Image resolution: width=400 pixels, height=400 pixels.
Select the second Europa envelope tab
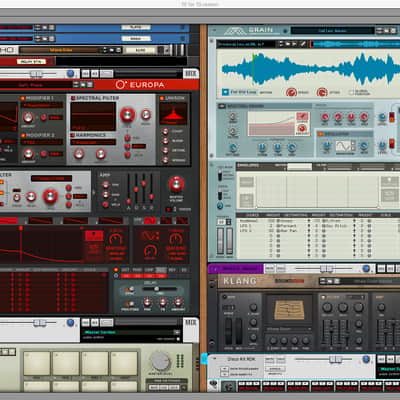[40, 220]
